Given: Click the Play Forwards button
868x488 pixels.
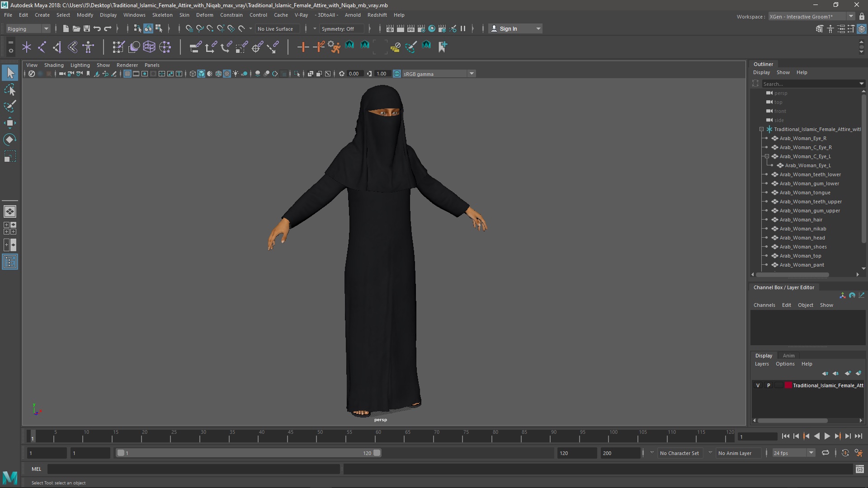Looking at the screenshot, I should click(827, 436).
